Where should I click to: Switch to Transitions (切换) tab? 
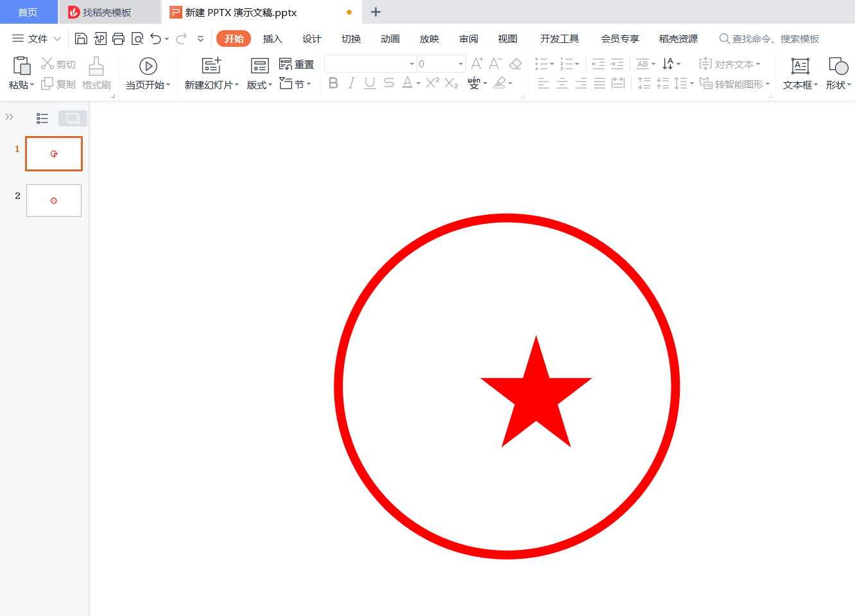pyautogui.click(x=351, y=38)
